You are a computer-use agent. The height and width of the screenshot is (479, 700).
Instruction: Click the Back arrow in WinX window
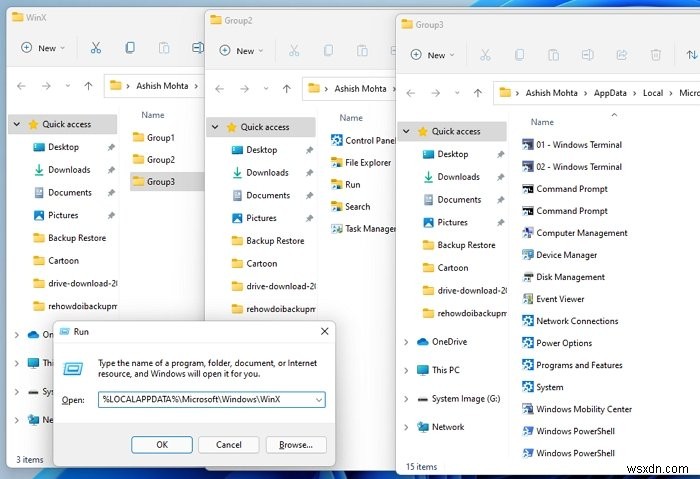(21, 86)
